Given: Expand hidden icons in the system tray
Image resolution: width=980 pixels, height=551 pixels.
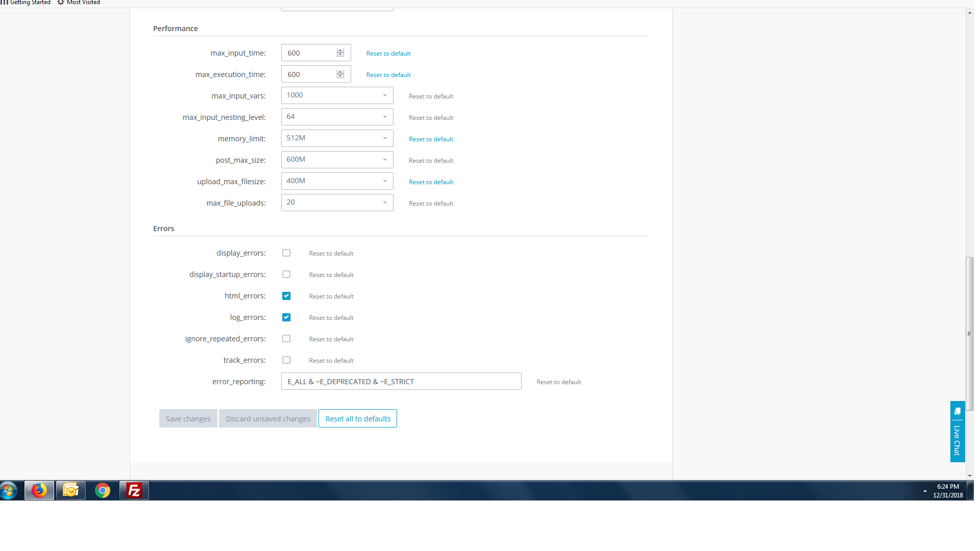Looking at the screenshot, I should (925, 490).
